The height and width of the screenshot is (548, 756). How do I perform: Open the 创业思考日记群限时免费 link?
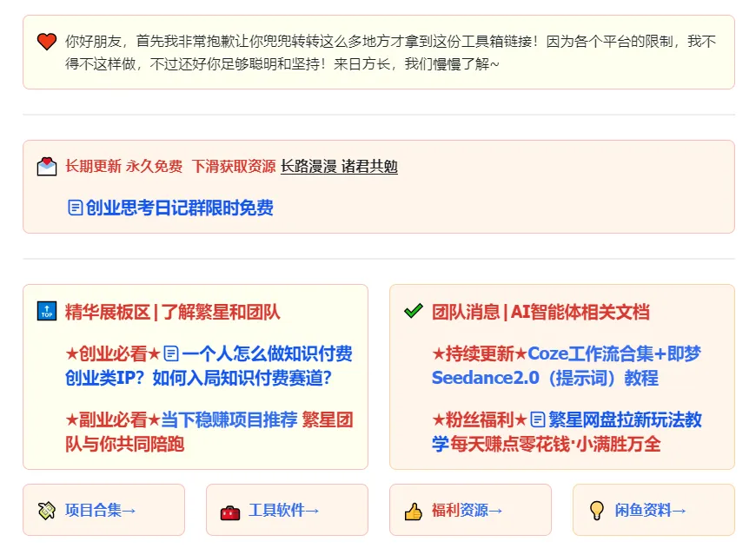(x=179, y=208)
